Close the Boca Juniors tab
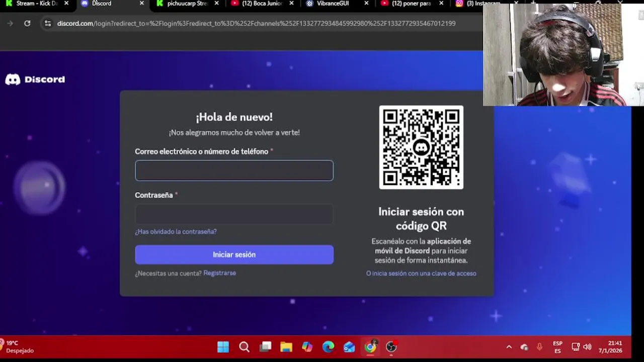This screenshot has height=362, width=644. click(x=291, y=4)
